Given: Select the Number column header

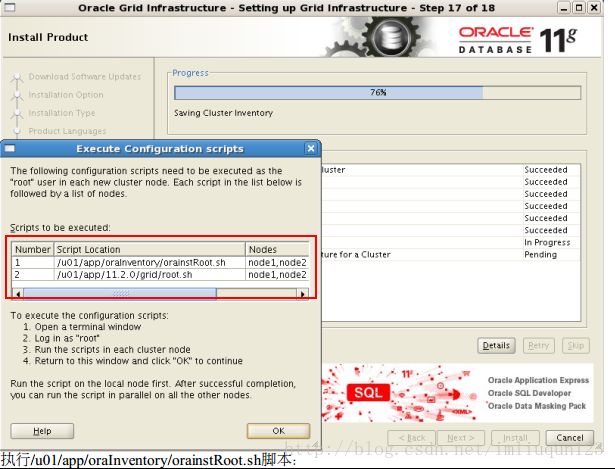Looking at the screenshot, I should [x=33, y=249].
